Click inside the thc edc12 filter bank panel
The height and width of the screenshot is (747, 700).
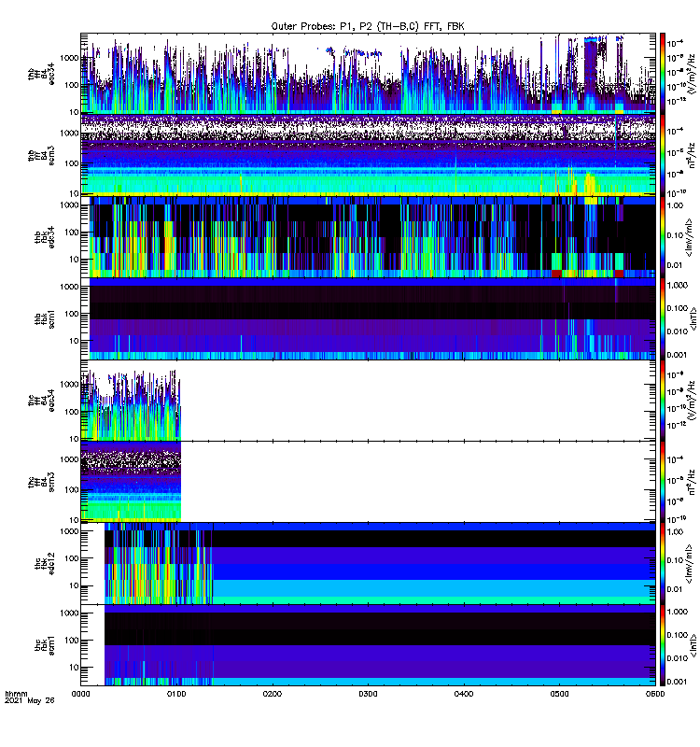click(368, 564)
